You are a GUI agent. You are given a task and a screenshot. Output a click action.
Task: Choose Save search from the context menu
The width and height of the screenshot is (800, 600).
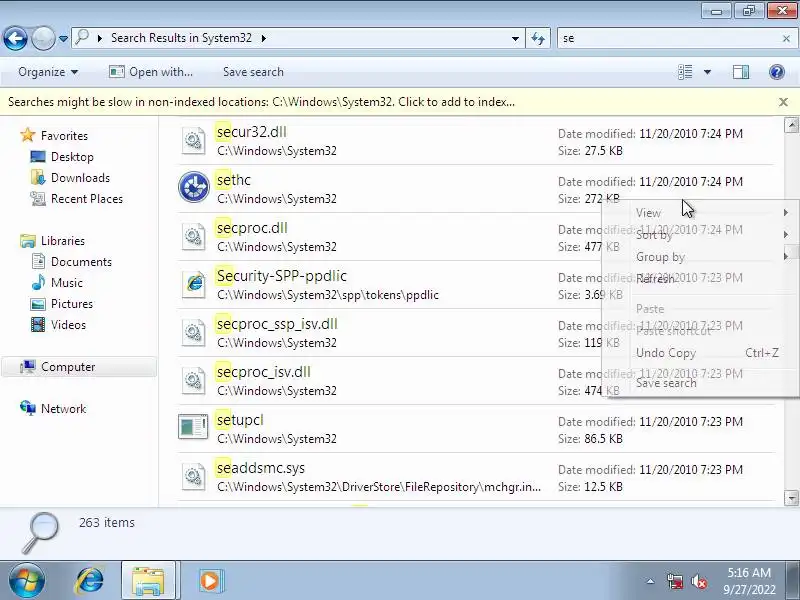(701, 383)
